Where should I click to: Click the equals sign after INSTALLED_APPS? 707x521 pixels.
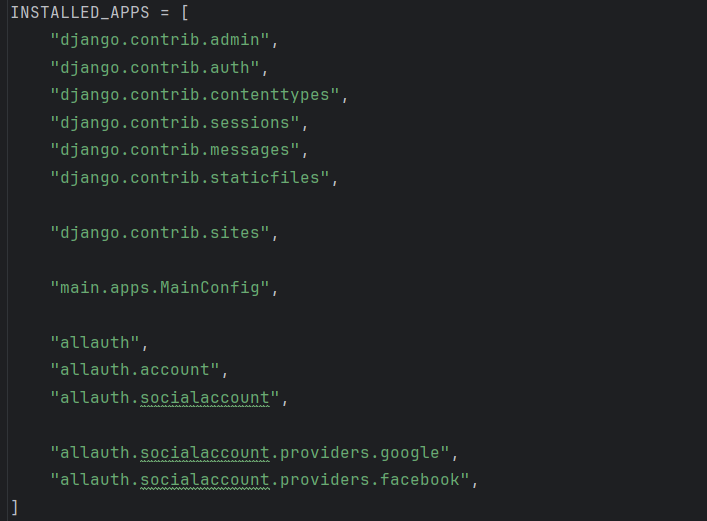tap(166, 13)
